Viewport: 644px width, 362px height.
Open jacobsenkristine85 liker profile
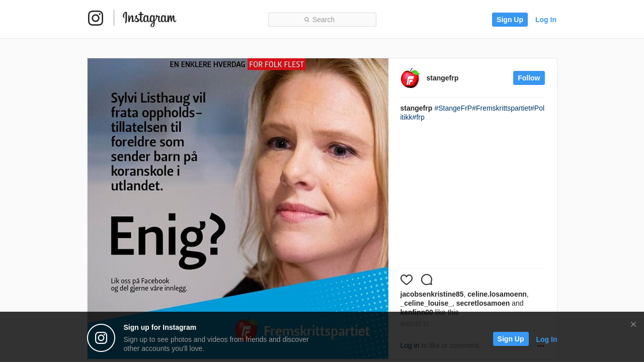(x=432, y=294)
